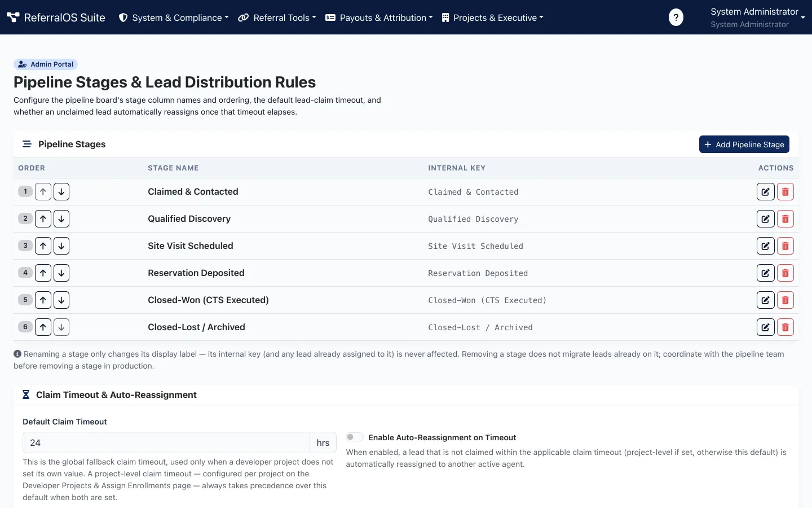Click the Closed-Lost / Archived internal key

[x=480, y=327]
